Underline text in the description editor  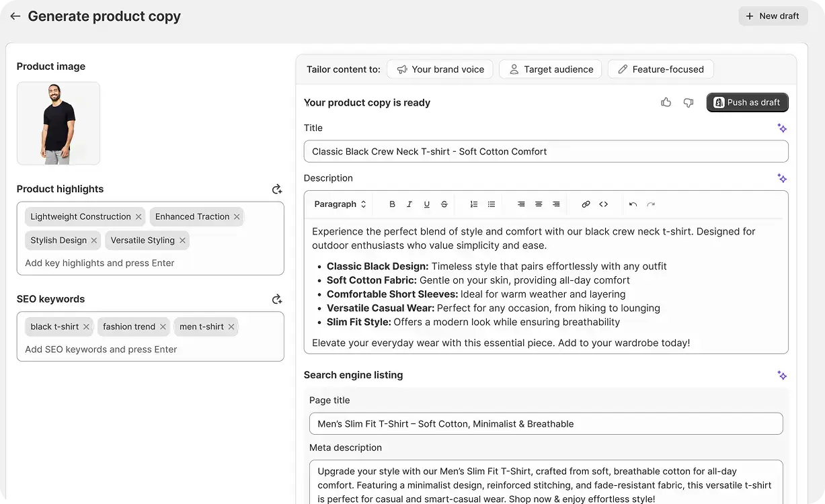point(426,204)
